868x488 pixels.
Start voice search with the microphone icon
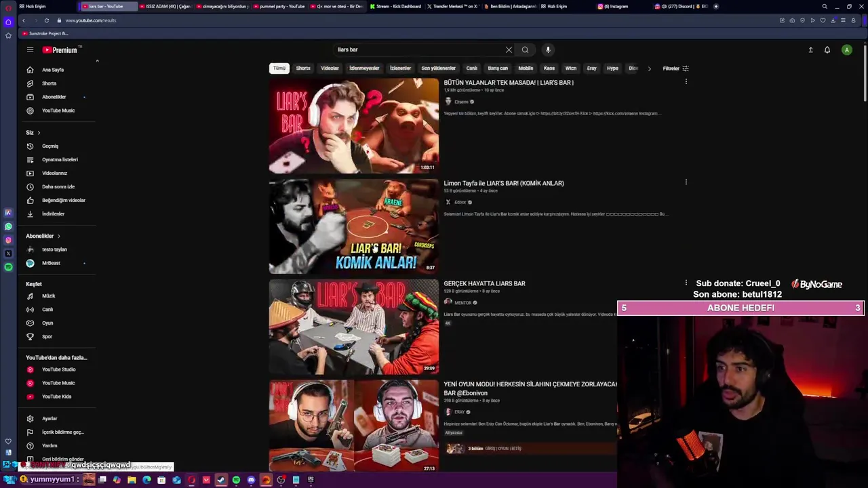[548, 49]
